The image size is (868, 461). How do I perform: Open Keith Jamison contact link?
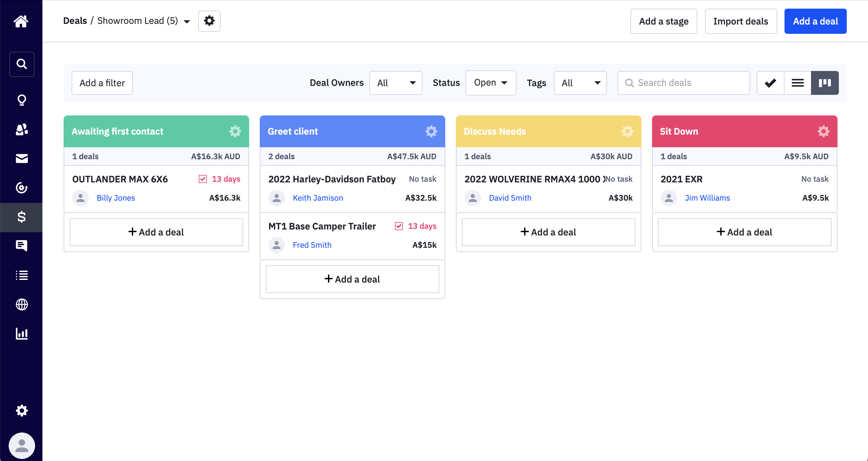click(318, 198)
